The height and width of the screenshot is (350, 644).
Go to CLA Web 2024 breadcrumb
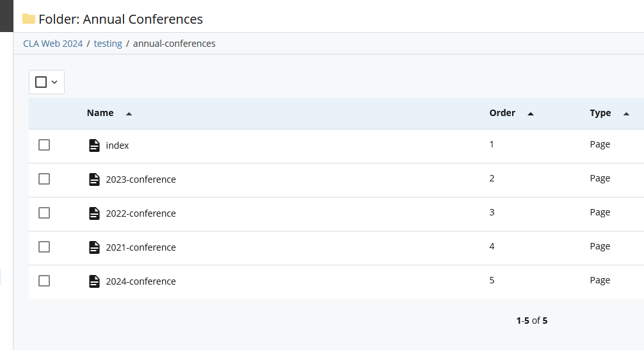pyautogui.click(x=52, y=44)
